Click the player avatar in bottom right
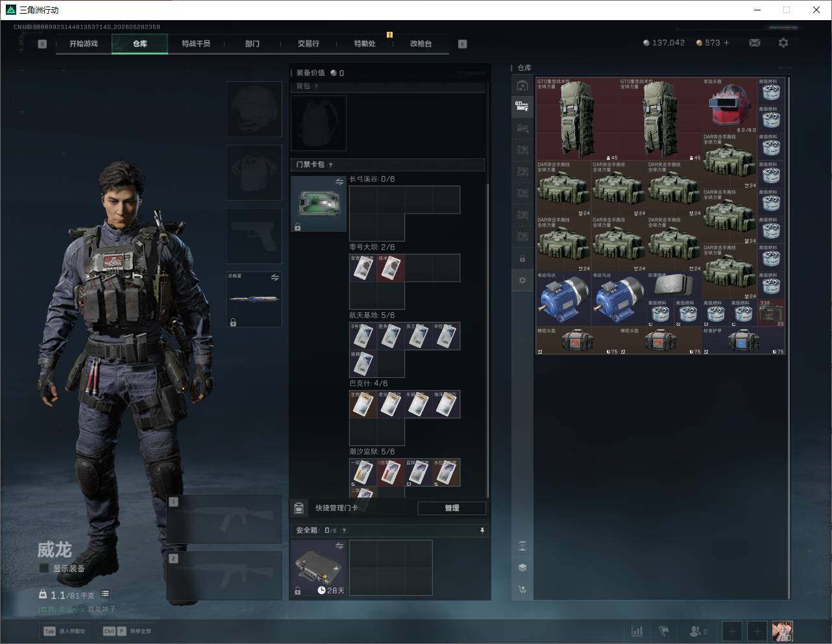 point(782,631)
